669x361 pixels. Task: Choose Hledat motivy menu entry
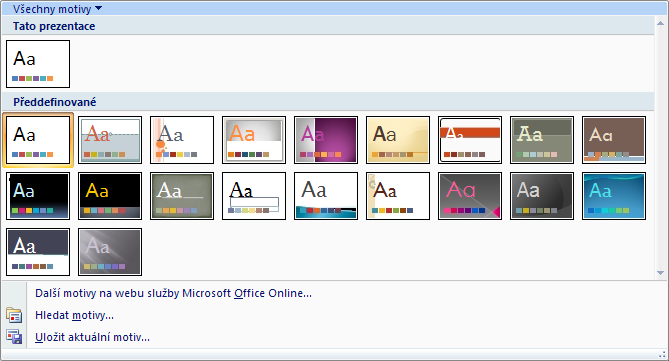click(74, 315)
